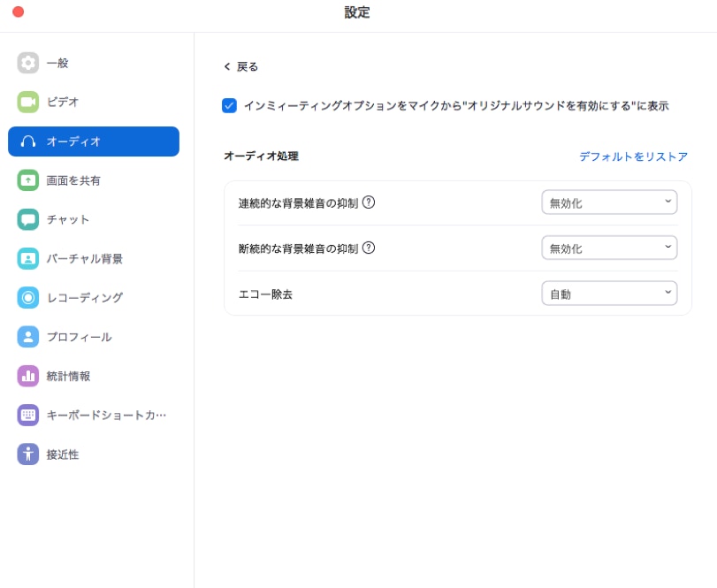Click the Statistics bar chart icon
The image size is (717, 588).
coord(28,376)
